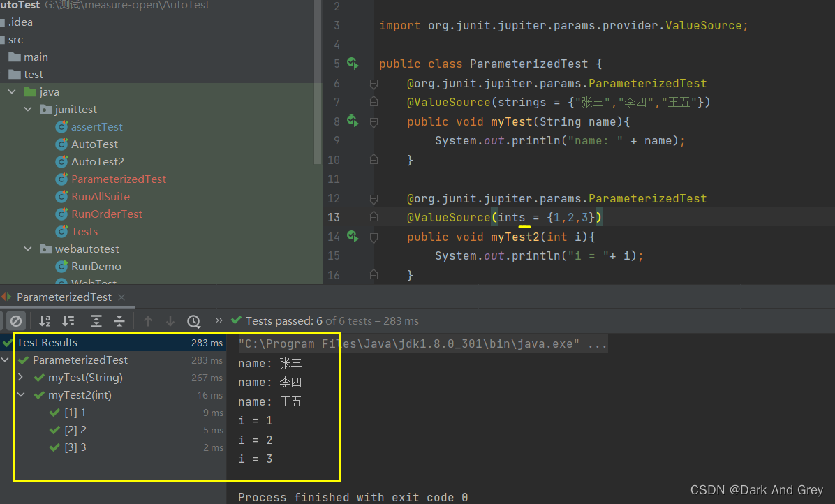Screen dimensions: 835x504
Task: Click java.exe command line in console
Action: click(x=422, y=344)
